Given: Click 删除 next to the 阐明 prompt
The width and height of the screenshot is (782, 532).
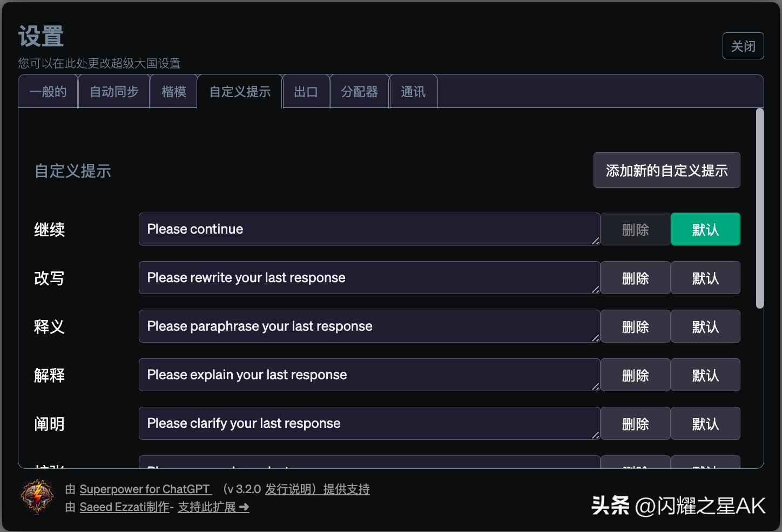Looking at the screenshot, I should click(x=635, y=423).
